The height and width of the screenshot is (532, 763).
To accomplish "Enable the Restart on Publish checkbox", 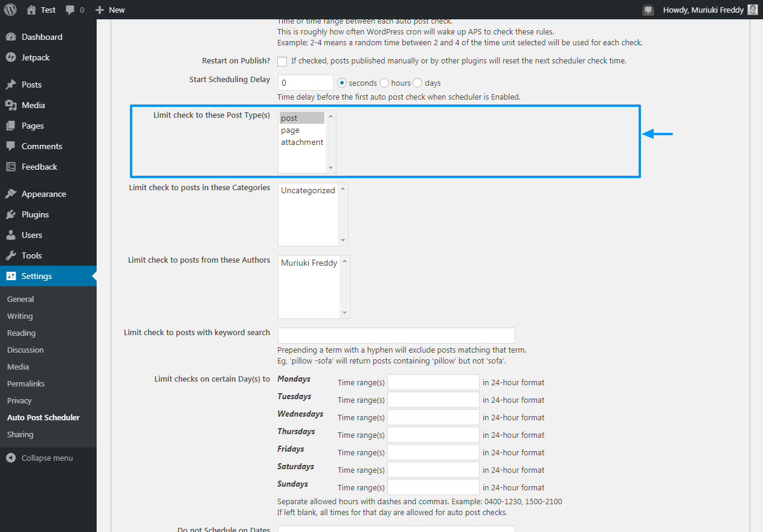I will 282,61.
